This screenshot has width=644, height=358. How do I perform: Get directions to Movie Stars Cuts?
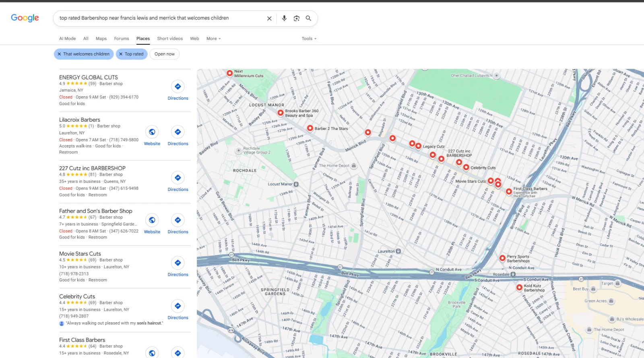pos(178,267)
